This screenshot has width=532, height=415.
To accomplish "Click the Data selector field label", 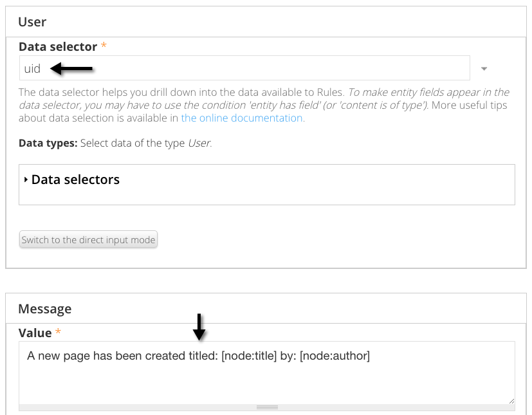I will [58, 47].
